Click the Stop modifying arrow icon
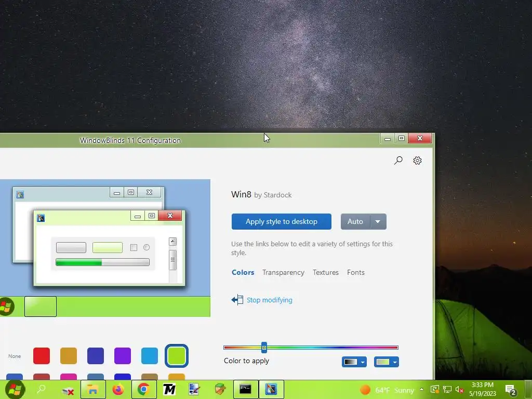The image size is (532, 399). click(237, 300)
